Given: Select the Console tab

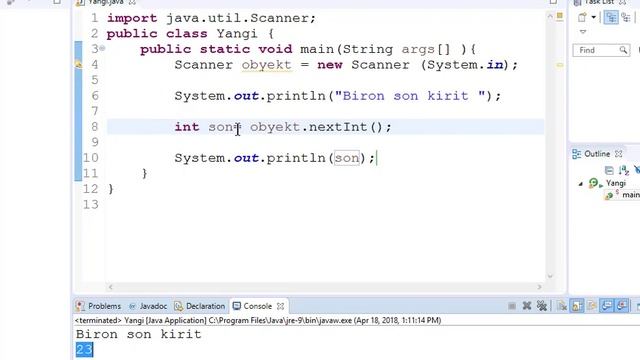Looking at the screenshot, I should point(252,306).
